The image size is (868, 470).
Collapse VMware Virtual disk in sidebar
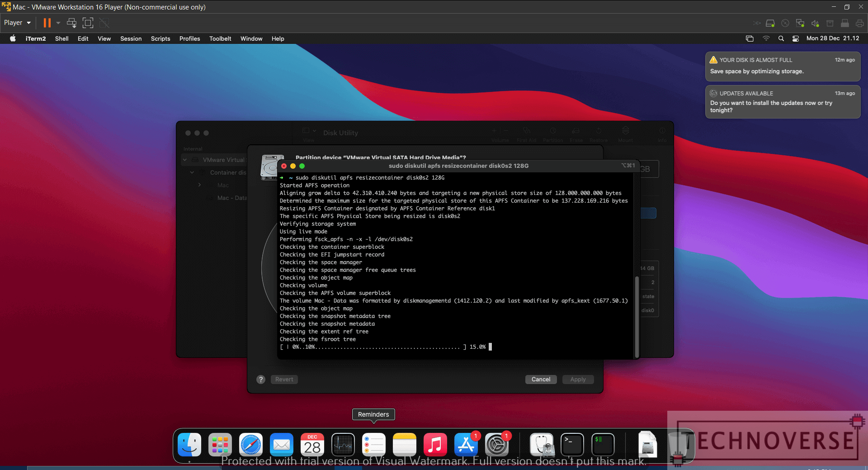(185, 160)
